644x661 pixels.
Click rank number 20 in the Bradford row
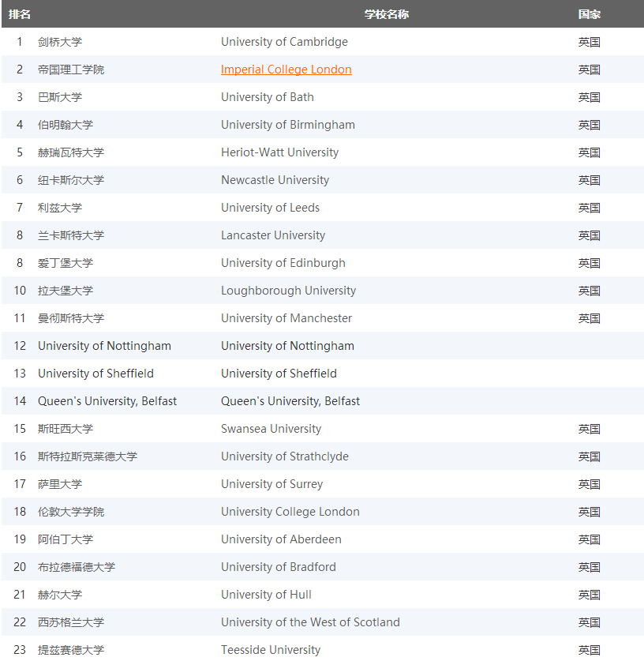pyautogui.click(x=20, y=567)
